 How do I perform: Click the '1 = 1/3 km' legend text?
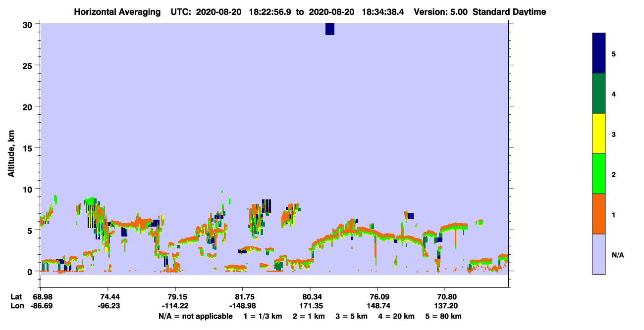263,316
